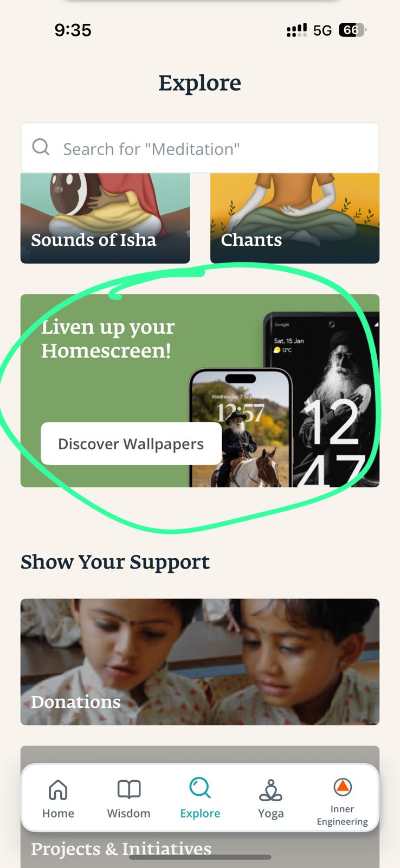This screenshot has width=400, height=868.
Task: Tap the Liven up your Homescreen banner
Action: point(200,391)
